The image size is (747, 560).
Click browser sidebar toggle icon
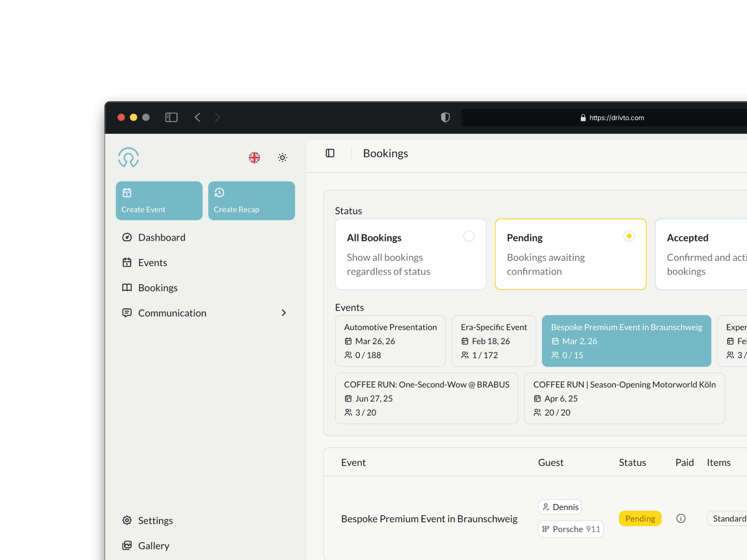click(x=171, y=117)
